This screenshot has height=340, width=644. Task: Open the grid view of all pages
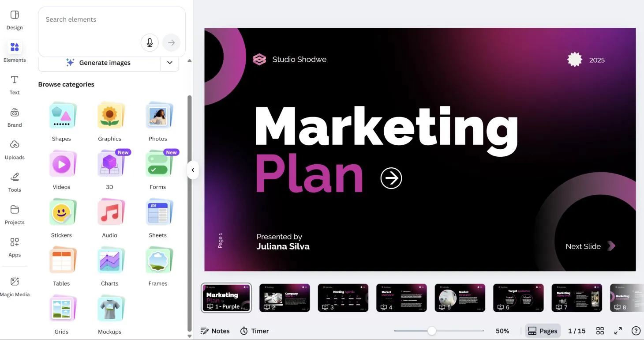tap(600, 330)
